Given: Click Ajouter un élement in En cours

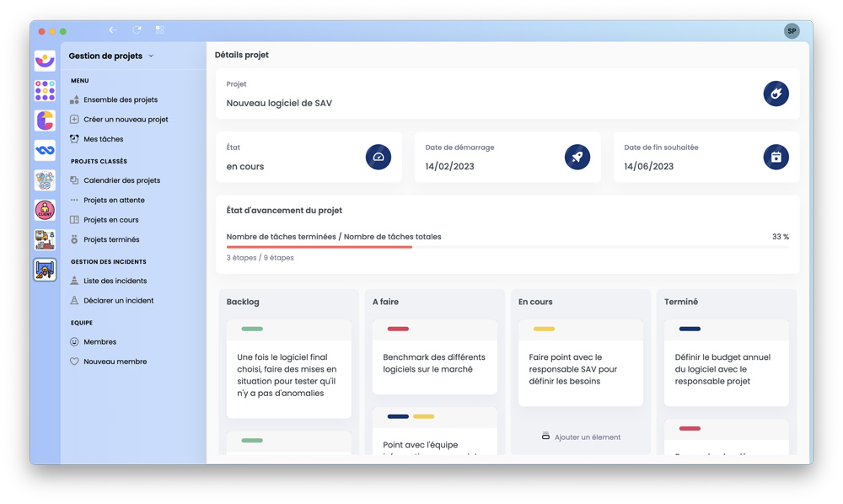Looking at the screenshot, I should tap(581, 437).
